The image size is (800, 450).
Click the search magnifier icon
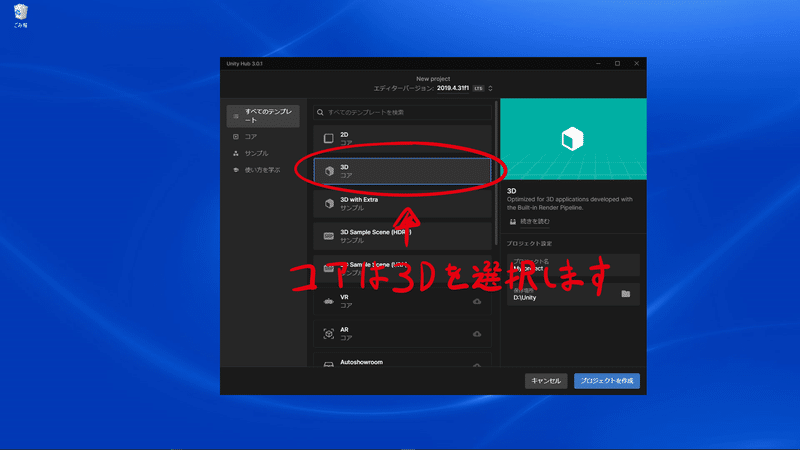pyautogui.click(x=320, y=112)
